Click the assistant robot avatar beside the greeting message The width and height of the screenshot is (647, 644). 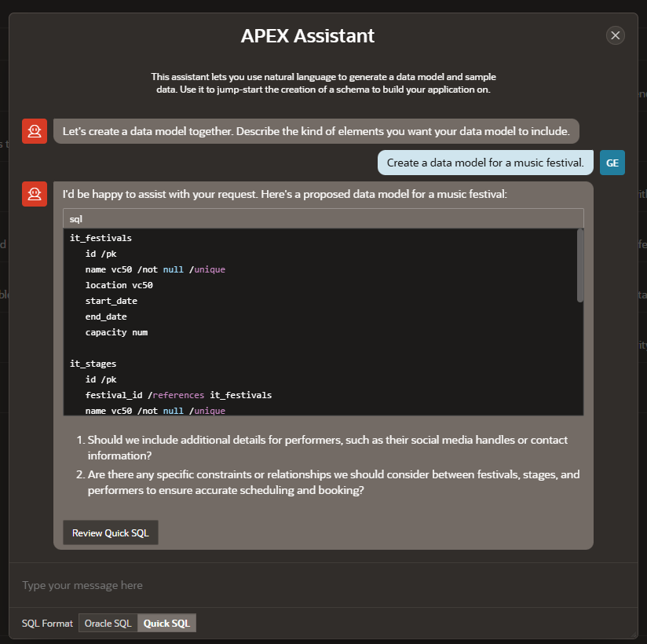point(34,130)
